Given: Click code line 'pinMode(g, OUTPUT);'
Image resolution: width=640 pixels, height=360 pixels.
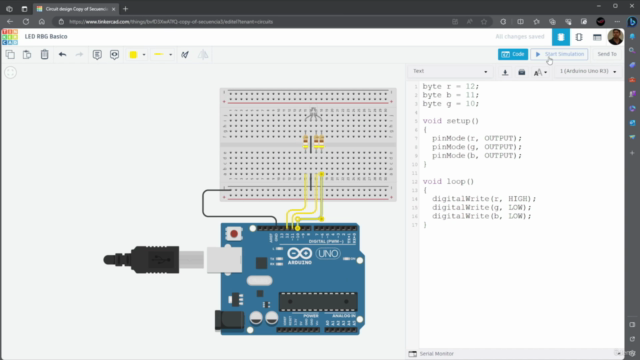Looking at the screenshot, I should [477, 147].
